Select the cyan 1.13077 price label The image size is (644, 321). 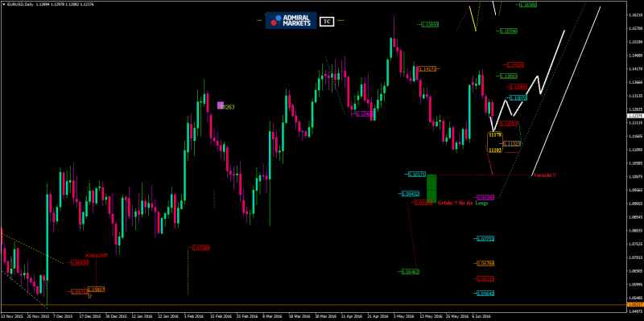(x=518, y=98)
